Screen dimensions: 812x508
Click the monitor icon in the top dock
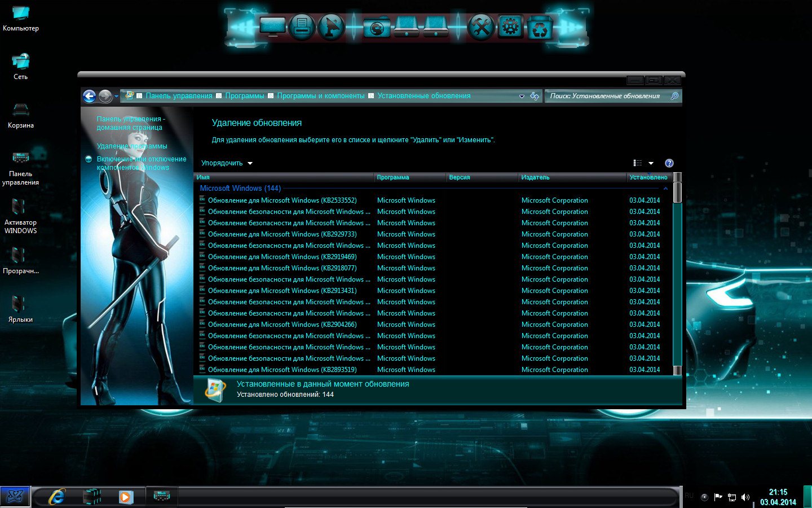click(x=273, y=27)
